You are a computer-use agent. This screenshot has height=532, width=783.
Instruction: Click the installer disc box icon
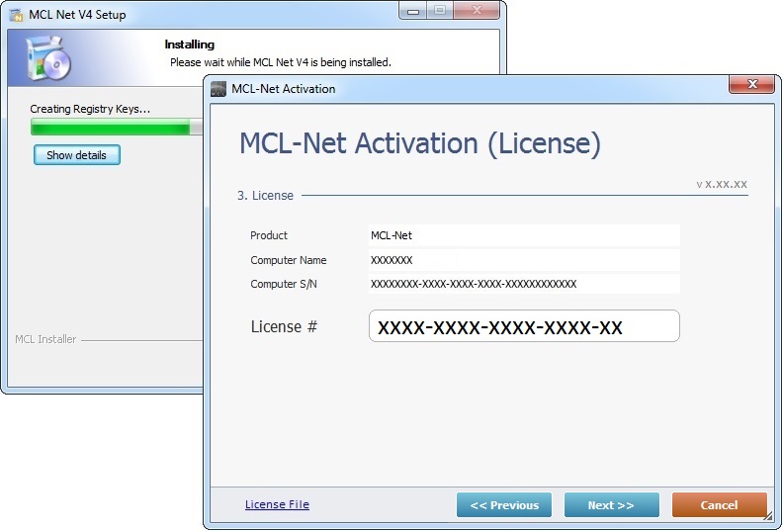tap(48, 58)
